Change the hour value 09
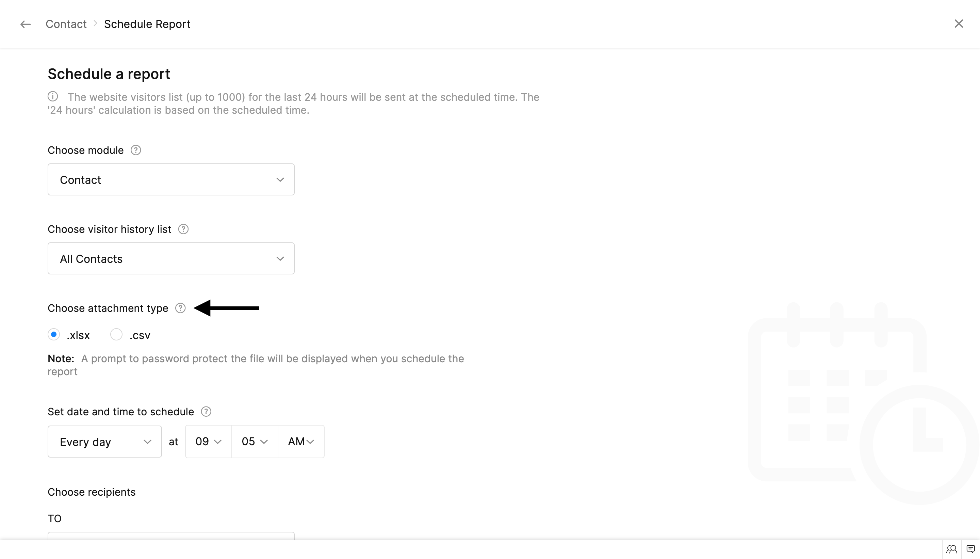This screenshot has height=559, width=980. [208, 442]
